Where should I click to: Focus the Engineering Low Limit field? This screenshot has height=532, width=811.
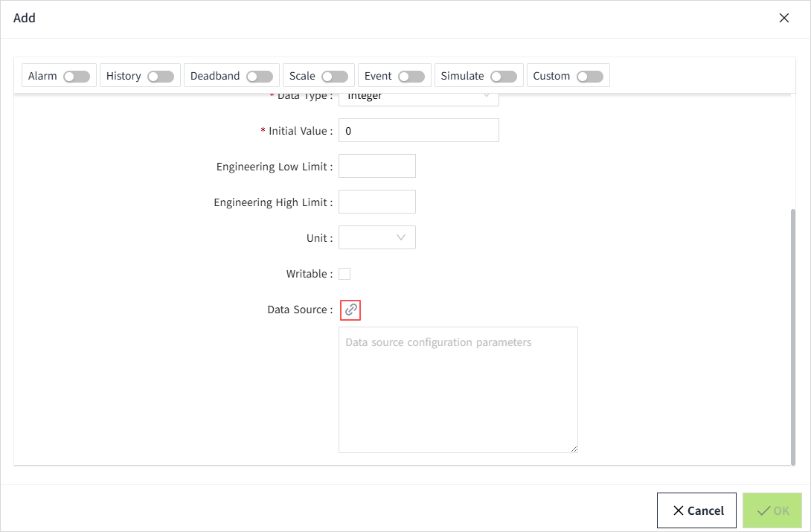(x=377, y=166)
